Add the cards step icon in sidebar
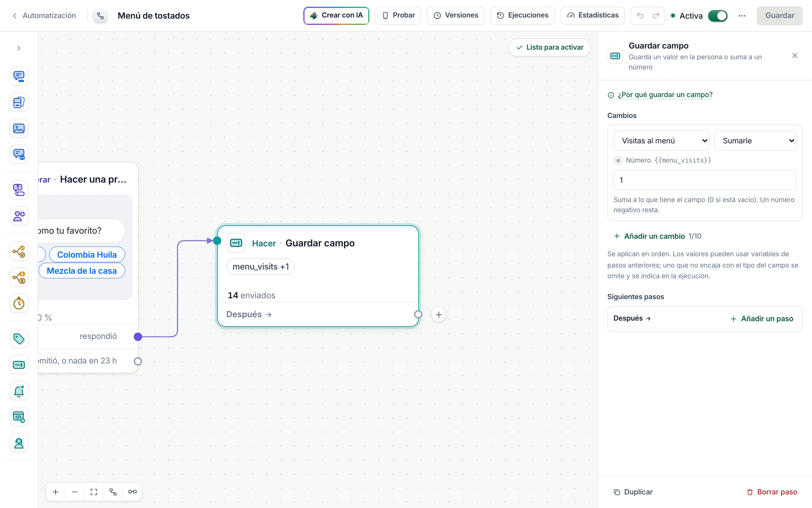 19,102
